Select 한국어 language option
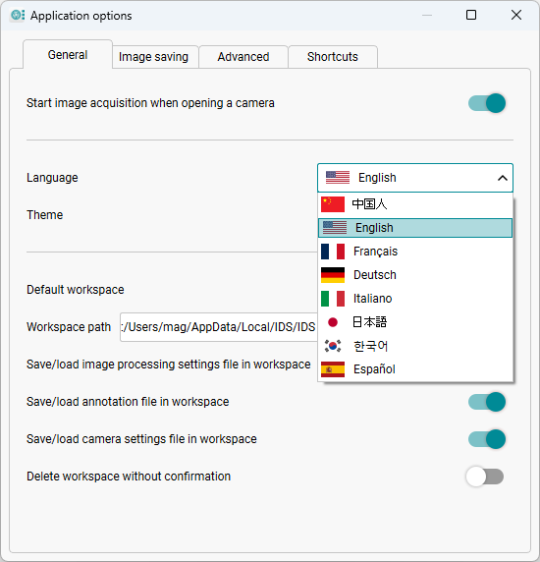Viewport: 540px width, 562px height. (x=415, y=346)
